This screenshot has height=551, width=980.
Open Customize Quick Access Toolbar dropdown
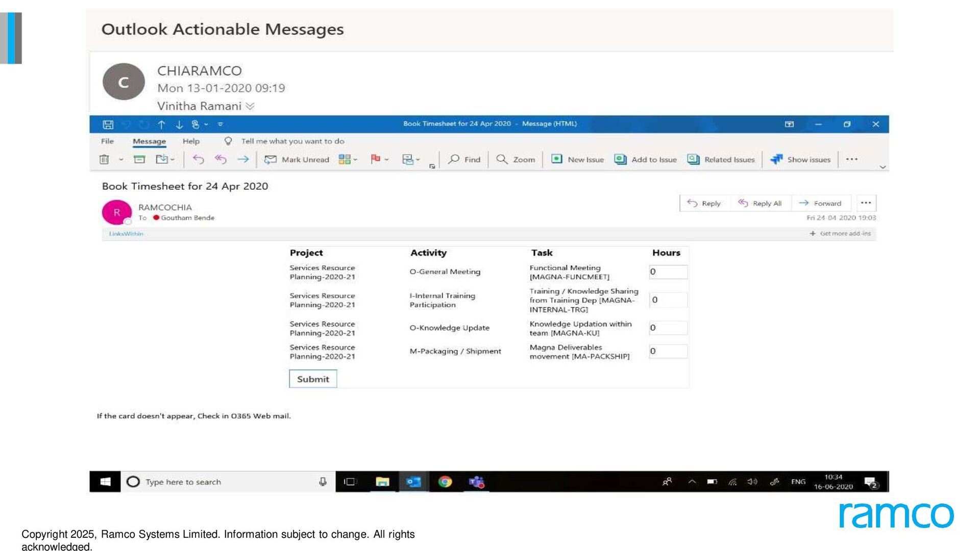click(220, 124)
